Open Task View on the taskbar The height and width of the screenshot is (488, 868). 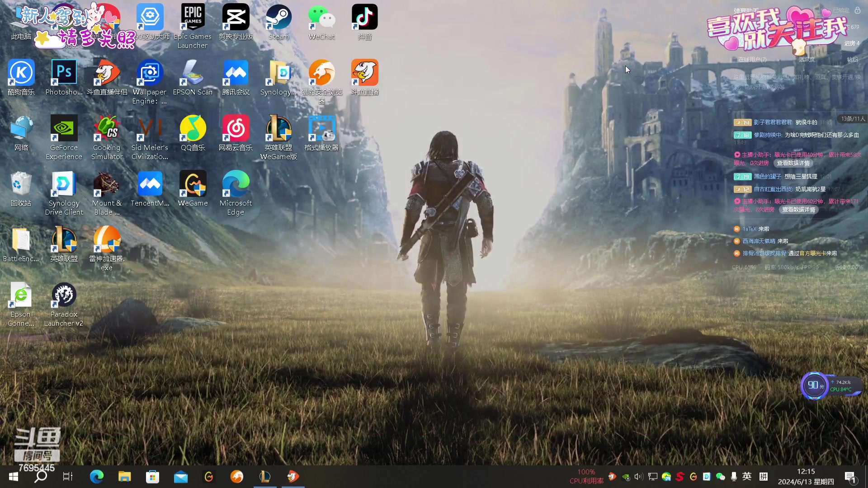68,477
